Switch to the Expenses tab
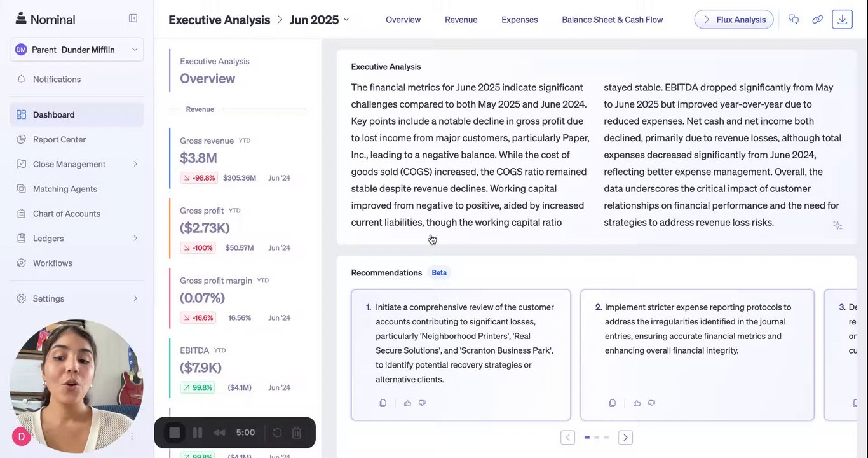The image size is (868, 458). click(x=519, y=20)
